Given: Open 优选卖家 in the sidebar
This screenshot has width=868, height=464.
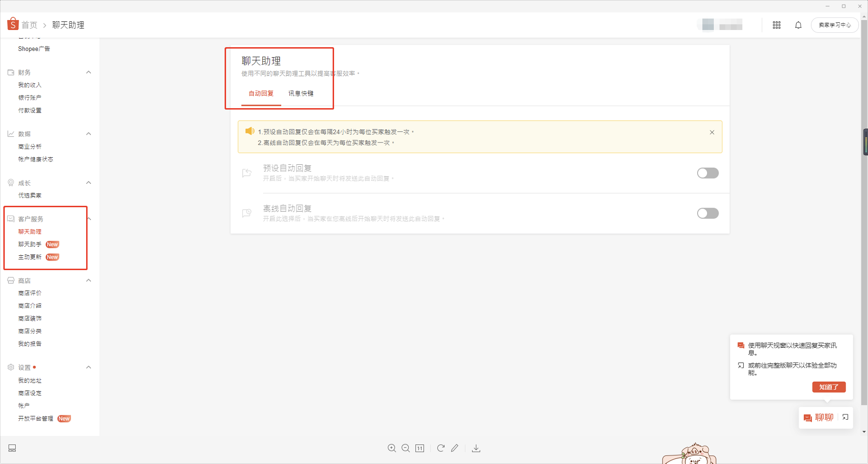Looking at the screenshot, I should click(x=30, y=195).
